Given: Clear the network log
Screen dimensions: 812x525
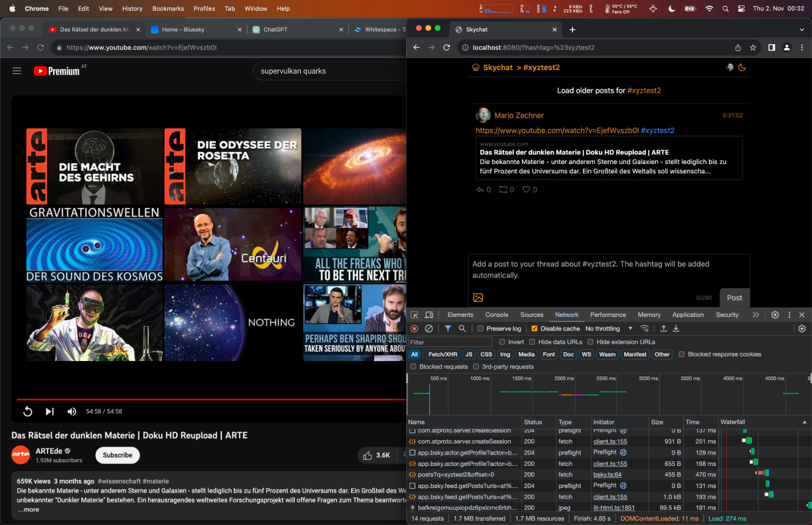Looking at the screenshot, I should coord(429,328).
